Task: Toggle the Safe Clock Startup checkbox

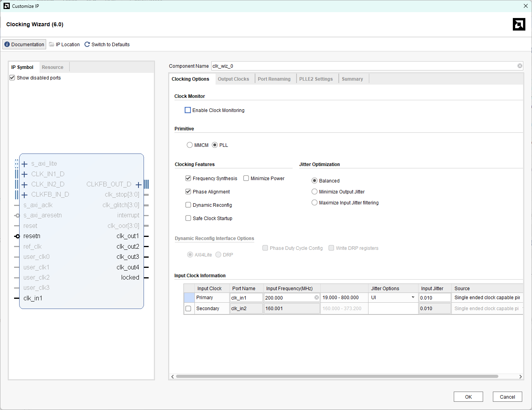Action: [x=188, y=218]
